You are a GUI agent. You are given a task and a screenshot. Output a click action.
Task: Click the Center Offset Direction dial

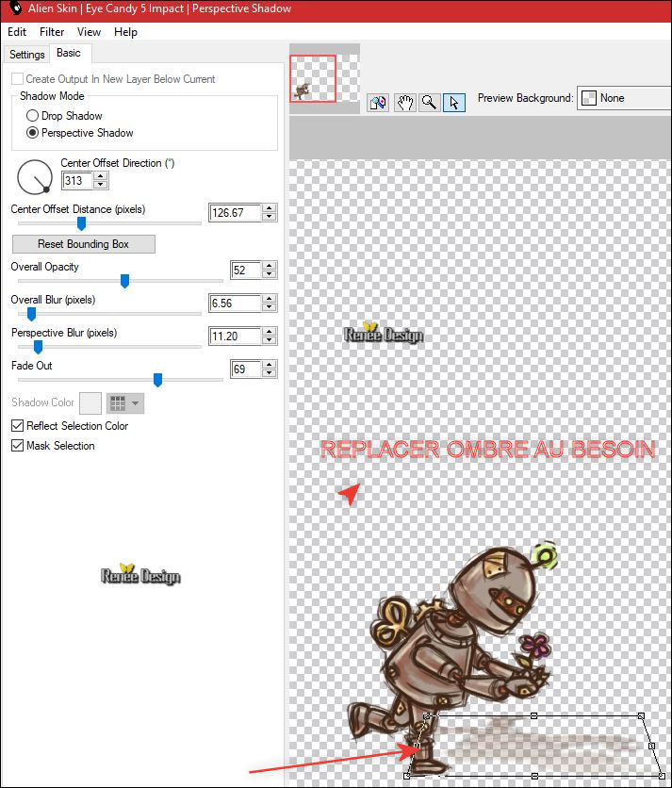coord(35,177)
